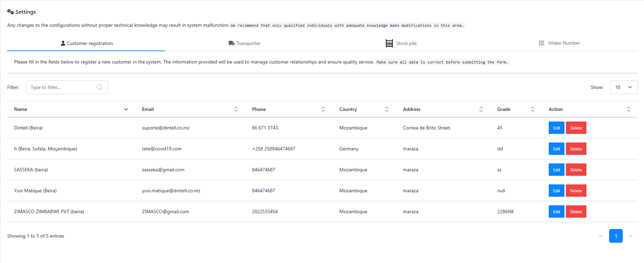Sort by Address column sort icon
644x263 pixels.
[x=481, y=109]
